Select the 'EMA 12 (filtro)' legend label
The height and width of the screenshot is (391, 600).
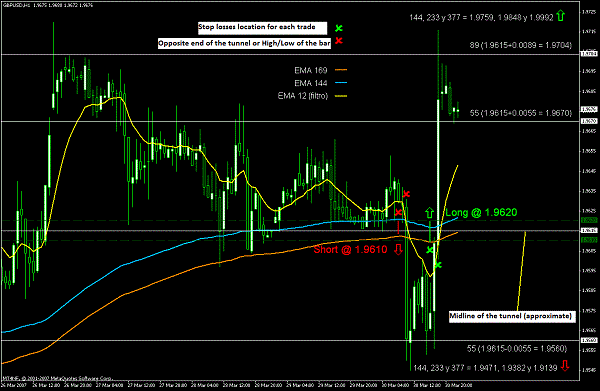[303, 96]
